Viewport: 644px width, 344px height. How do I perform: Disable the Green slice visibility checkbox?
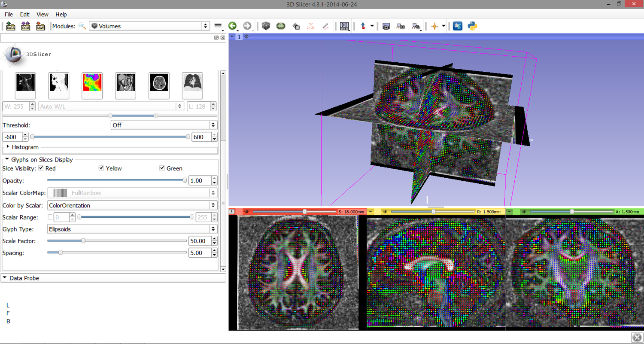click(x=162, y=168)
